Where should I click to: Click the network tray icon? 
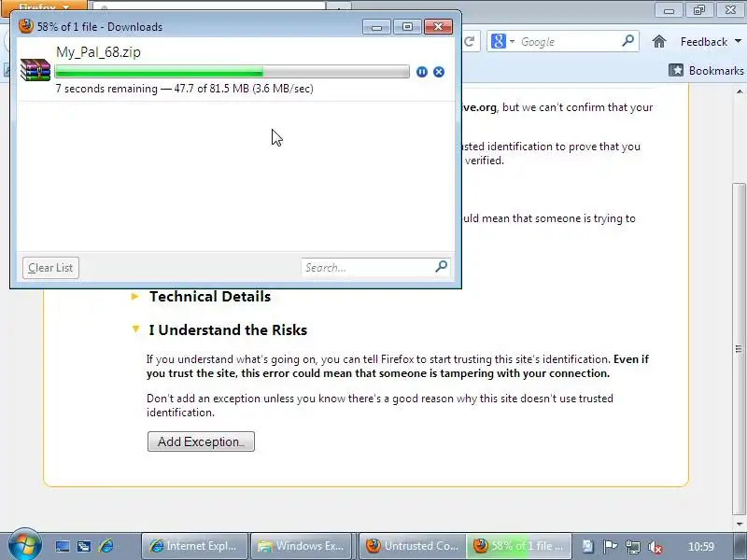pos(633,547)
